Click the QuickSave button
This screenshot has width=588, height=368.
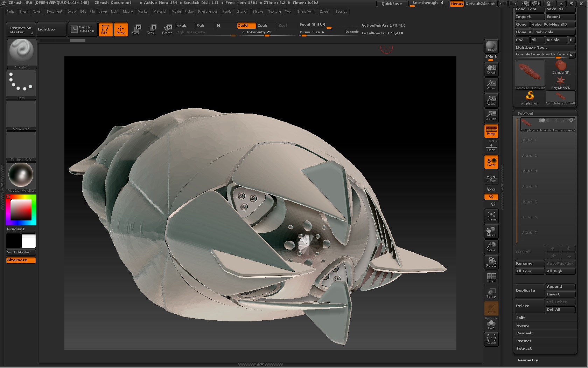pos(392,4)
